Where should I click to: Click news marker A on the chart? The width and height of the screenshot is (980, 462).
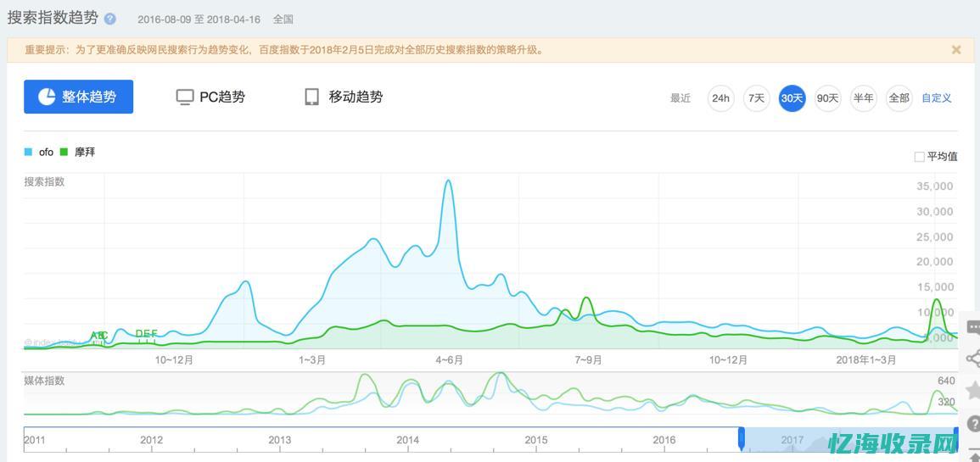(93, 336)
